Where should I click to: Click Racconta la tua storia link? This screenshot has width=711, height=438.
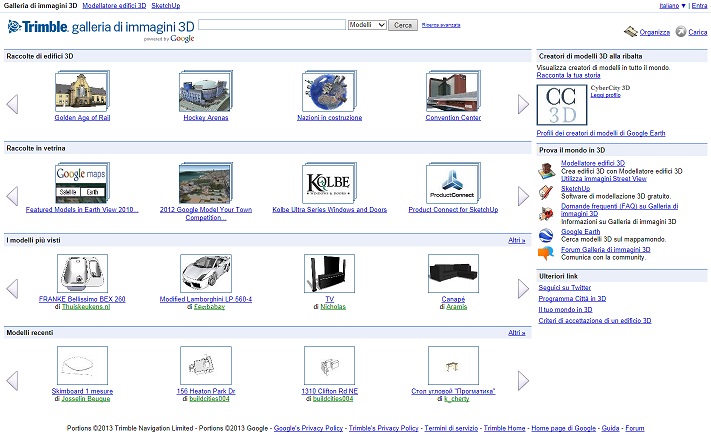[569, 75]
